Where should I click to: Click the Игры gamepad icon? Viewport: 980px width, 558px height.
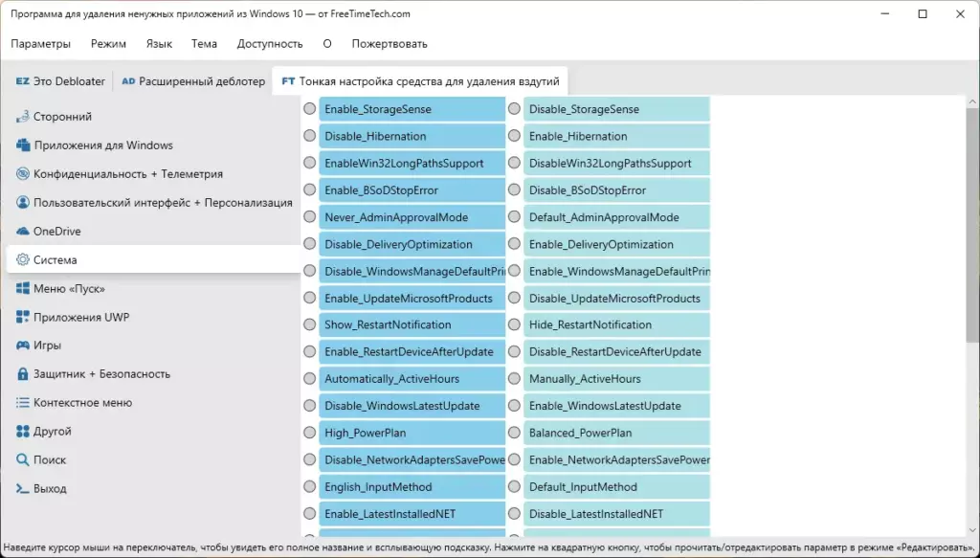coord(23,345)
